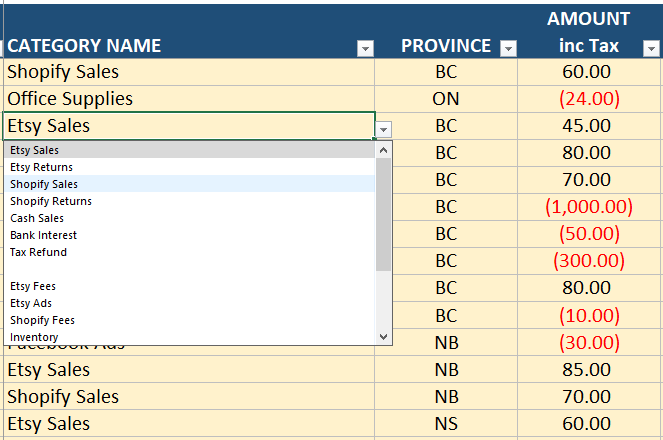The width and height of the screenshot is (663, 440).
Task: Select the 45.00 amount cell
Action: click(x=588, y=126)
